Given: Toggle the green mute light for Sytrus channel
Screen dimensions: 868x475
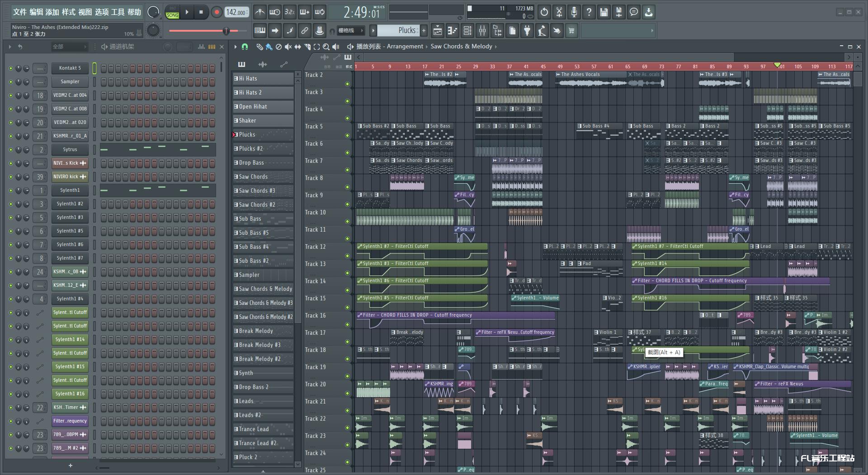Looking at the screenshot, I should [x=11, y=150].
